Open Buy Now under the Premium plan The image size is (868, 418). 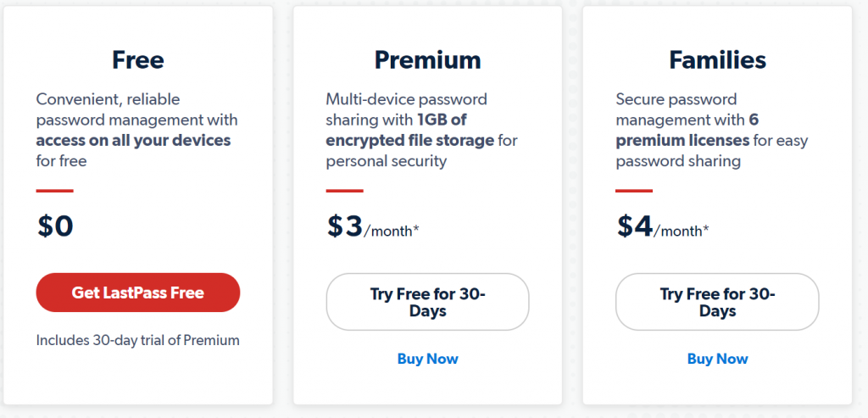[x=427, y=359]
